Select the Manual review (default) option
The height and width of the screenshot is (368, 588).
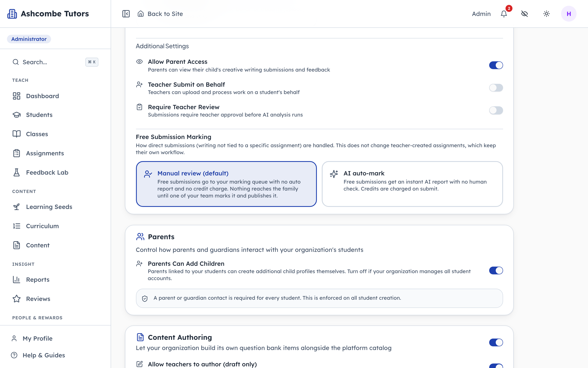pos(226,184)
